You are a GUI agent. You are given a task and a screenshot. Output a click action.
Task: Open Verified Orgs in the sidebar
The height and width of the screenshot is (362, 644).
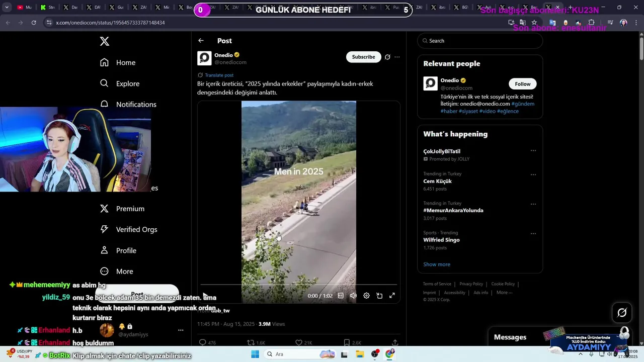pos(129,229)
